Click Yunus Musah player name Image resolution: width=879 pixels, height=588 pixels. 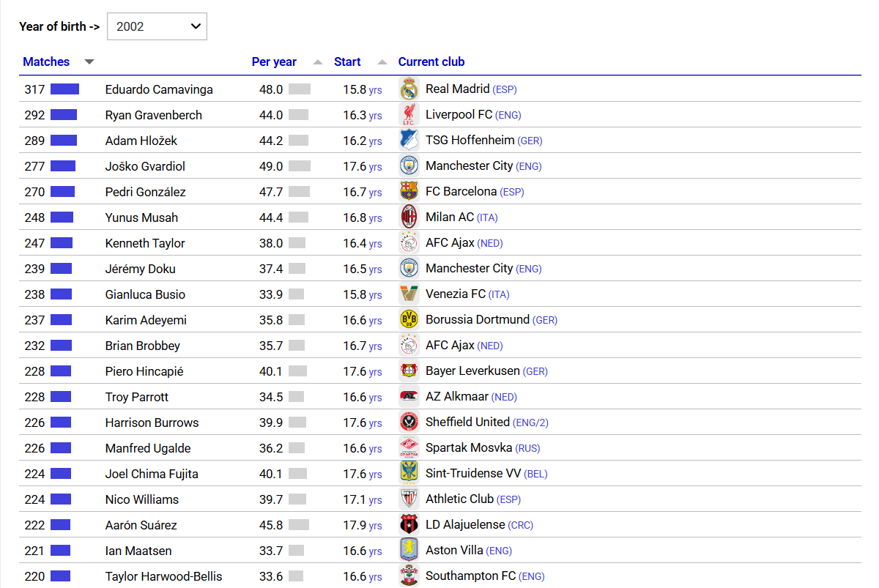pyautogui.click(x=141, y=217)
